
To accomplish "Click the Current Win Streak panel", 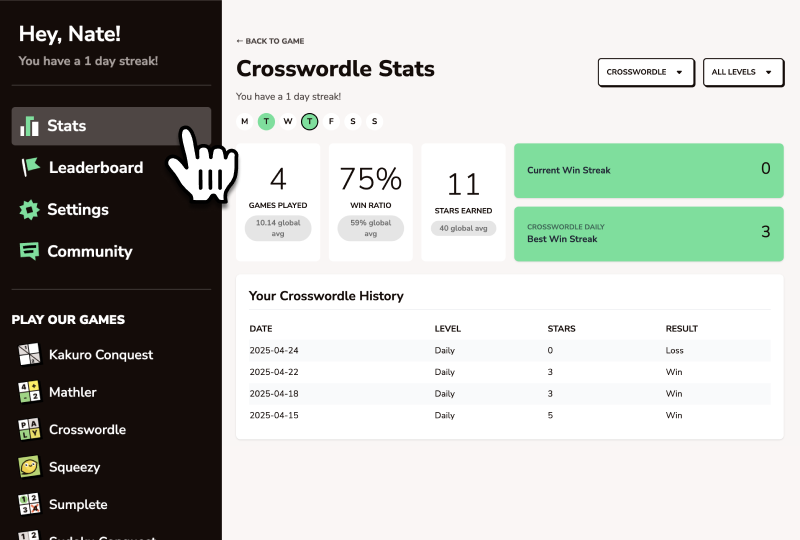I will pyautogui.click(x=648, y=170).
